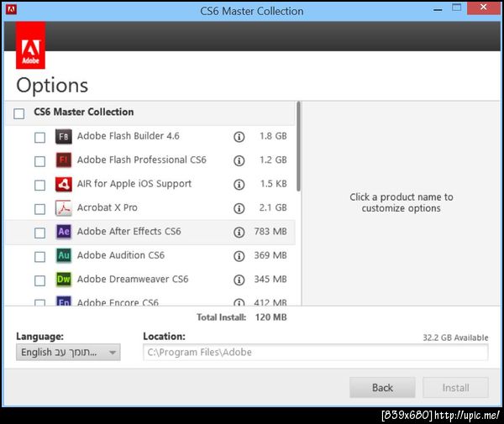Check Adobe Audition CS6 checkbox
The height and width of the screenshot is (424, 504).
(39, 257)
